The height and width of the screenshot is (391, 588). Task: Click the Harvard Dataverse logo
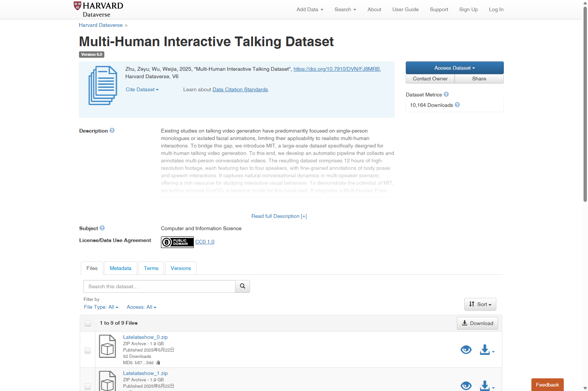(99, 9)
